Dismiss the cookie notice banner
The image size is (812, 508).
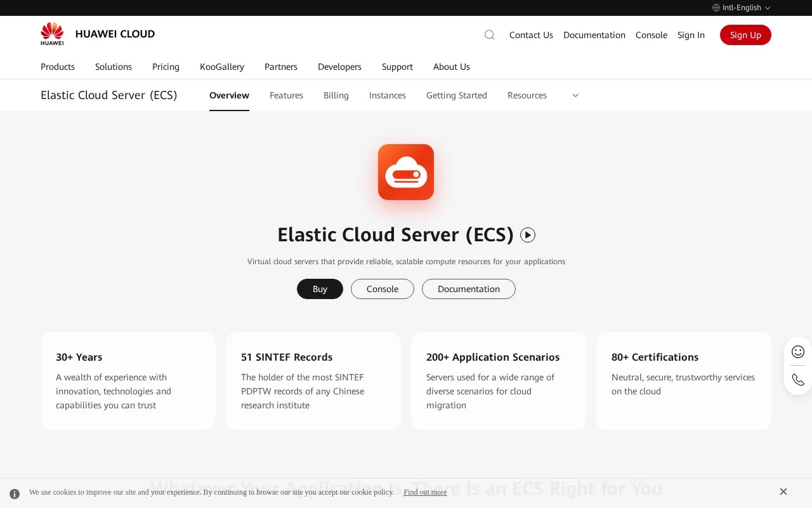tap(783, 491)
